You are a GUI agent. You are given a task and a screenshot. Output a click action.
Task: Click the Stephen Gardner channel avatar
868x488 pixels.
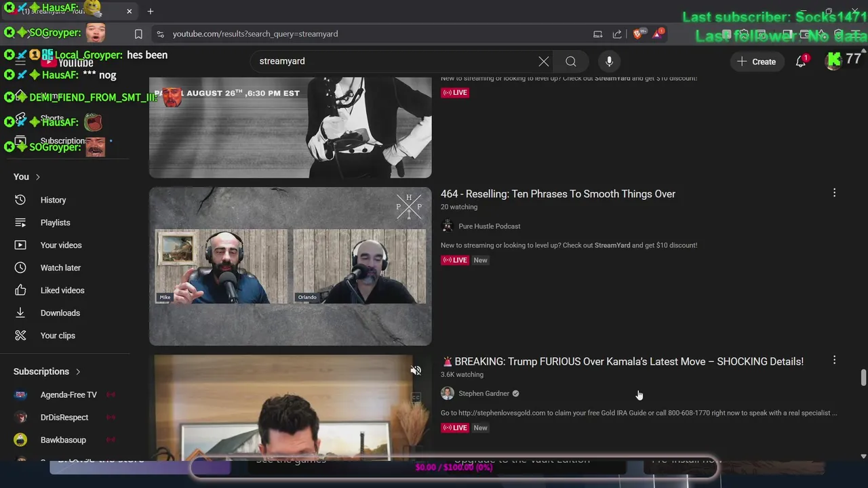[x=447, y=394]
